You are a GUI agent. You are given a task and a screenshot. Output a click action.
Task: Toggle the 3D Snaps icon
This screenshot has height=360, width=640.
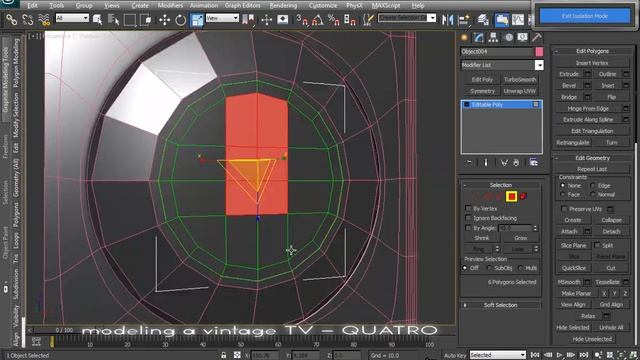point(302,19)
